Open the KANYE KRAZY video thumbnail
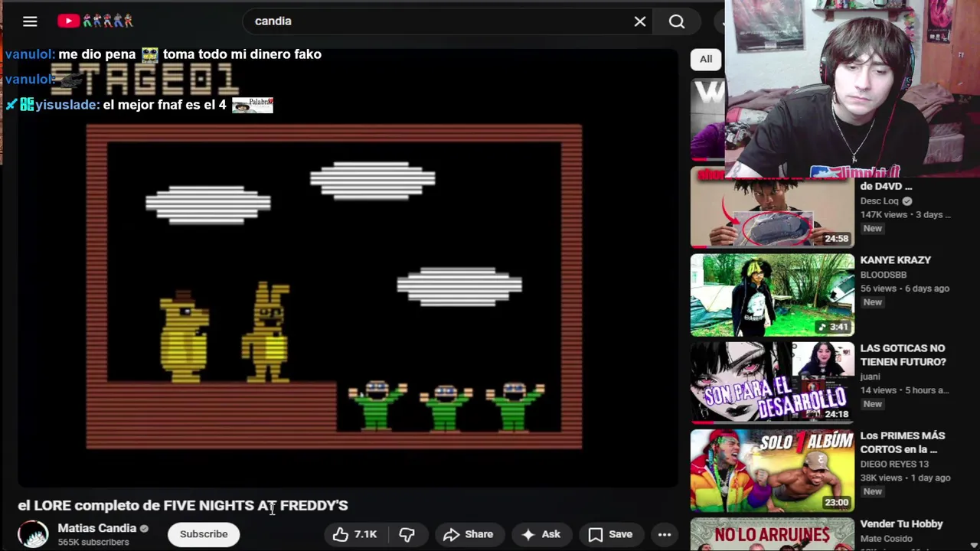This screenshot has width=980, height=551. click(x=772, y=295)
